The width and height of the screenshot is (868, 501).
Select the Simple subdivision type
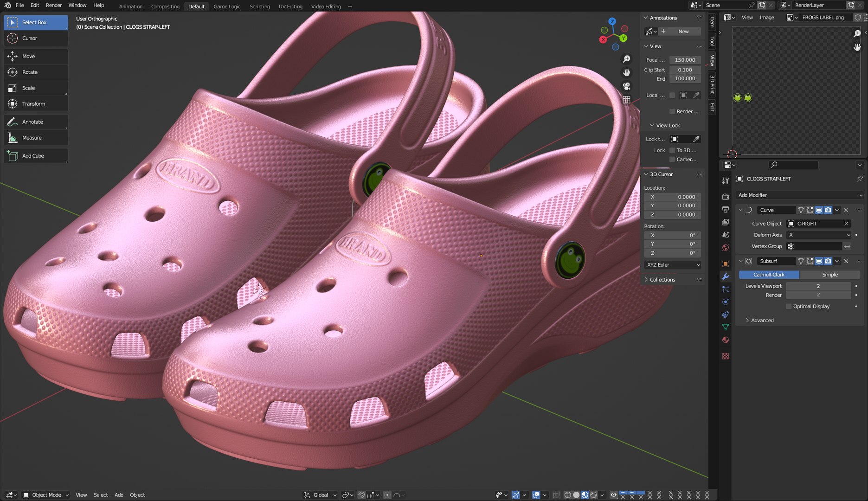tap(830, 275)
